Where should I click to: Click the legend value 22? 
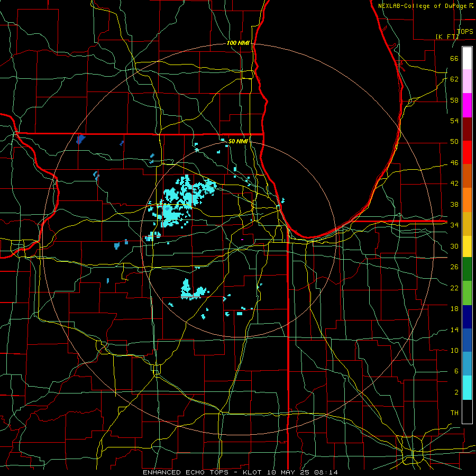(454, 288)
